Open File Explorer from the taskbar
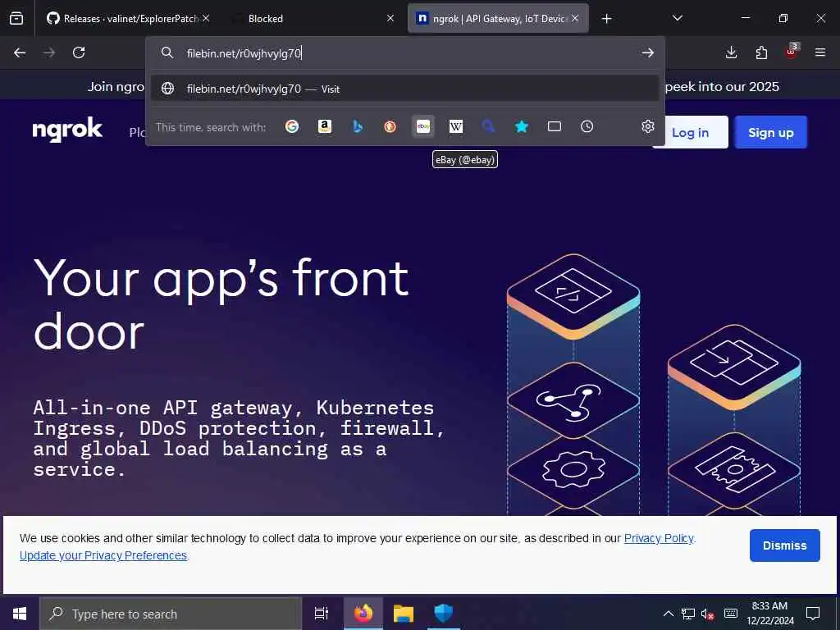Viewport: 840px width, 630px height. (x=404, y=614)
